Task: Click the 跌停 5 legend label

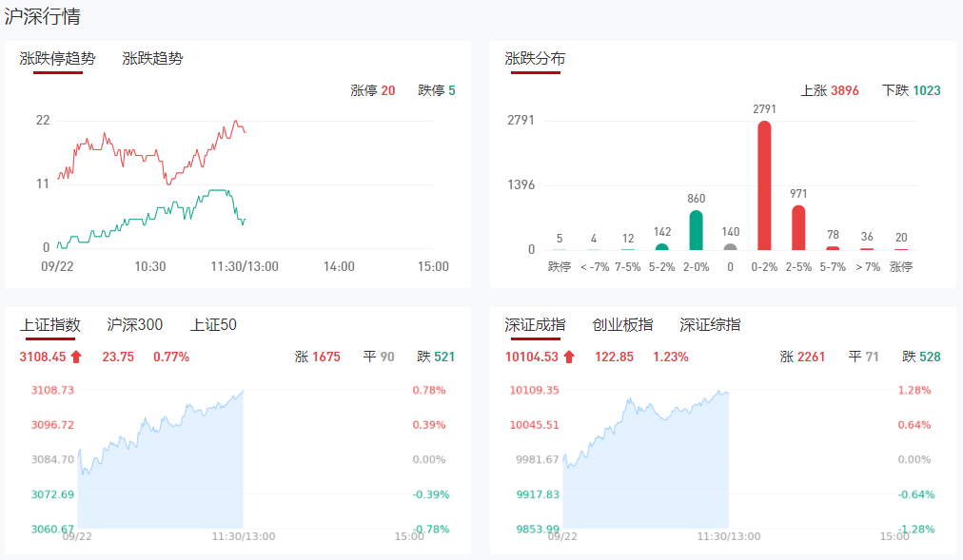Action: 437,91
